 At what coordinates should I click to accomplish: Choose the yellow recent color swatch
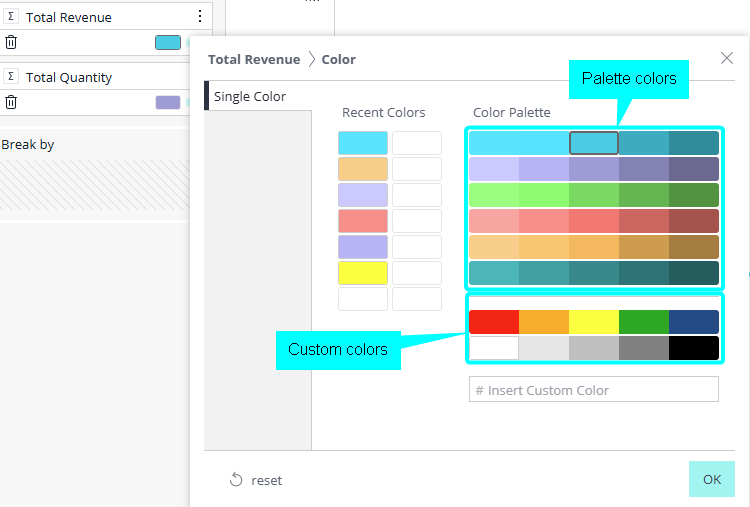pyautogui.click(x=363, y=273)
